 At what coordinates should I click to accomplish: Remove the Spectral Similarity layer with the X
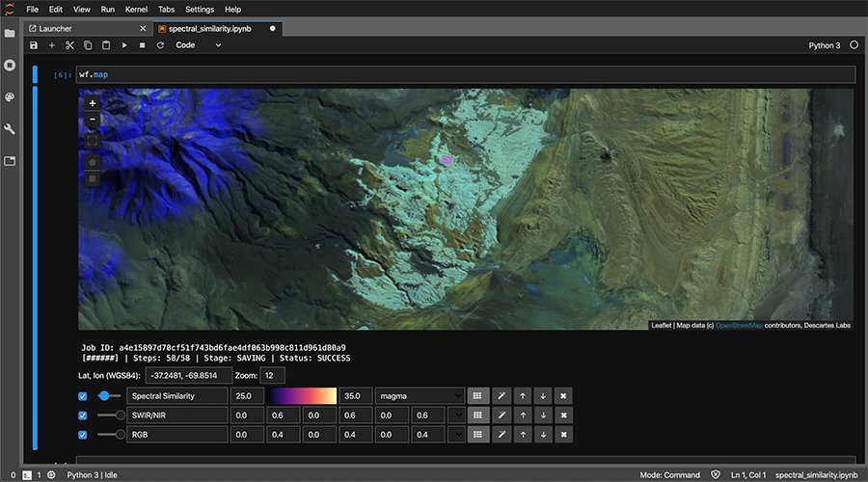click(563, 395)
